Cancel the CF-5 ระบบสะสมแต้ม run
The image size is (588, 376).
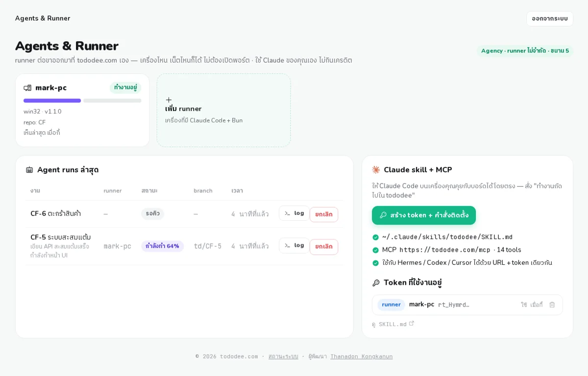pos(324,247)
